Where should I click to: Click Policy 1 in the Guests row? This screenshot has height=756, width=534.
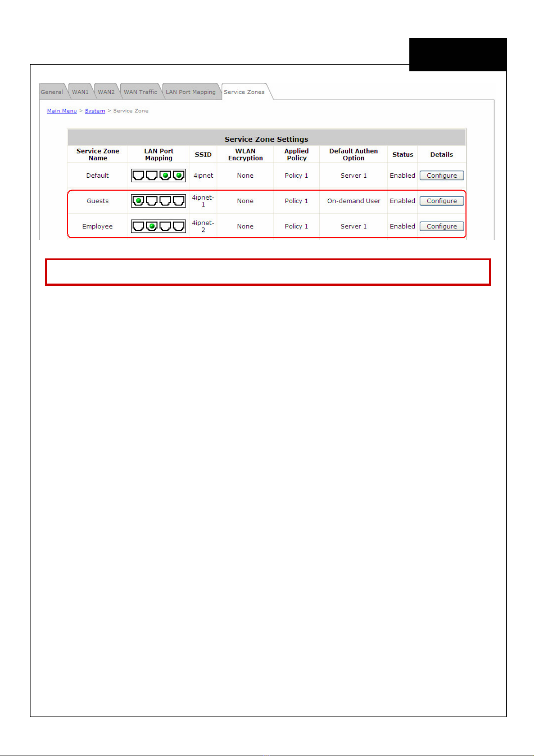[296, 201]
